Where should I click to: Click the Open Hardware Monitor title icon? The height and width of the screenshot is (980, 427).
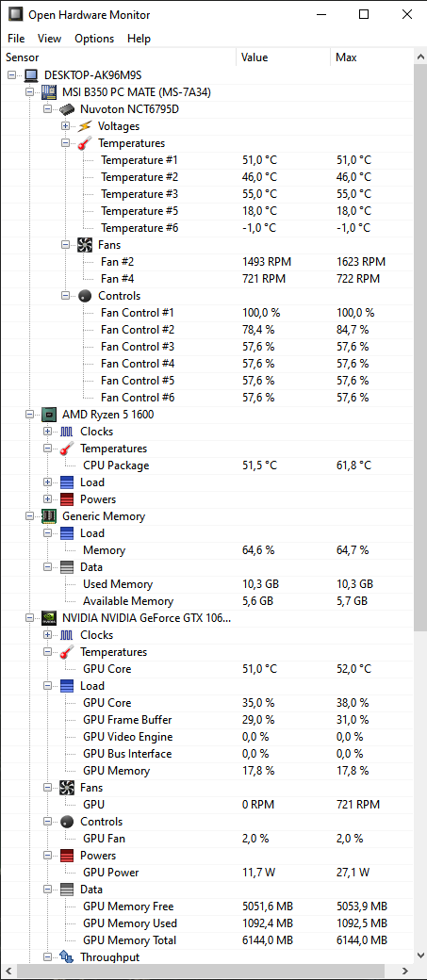pos(14,14)
